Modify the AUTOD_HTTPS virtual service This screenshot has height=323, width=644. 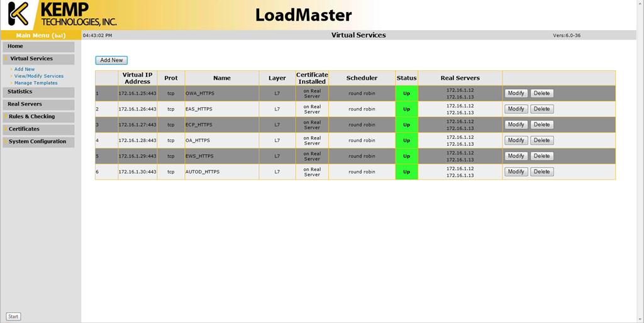516,172
